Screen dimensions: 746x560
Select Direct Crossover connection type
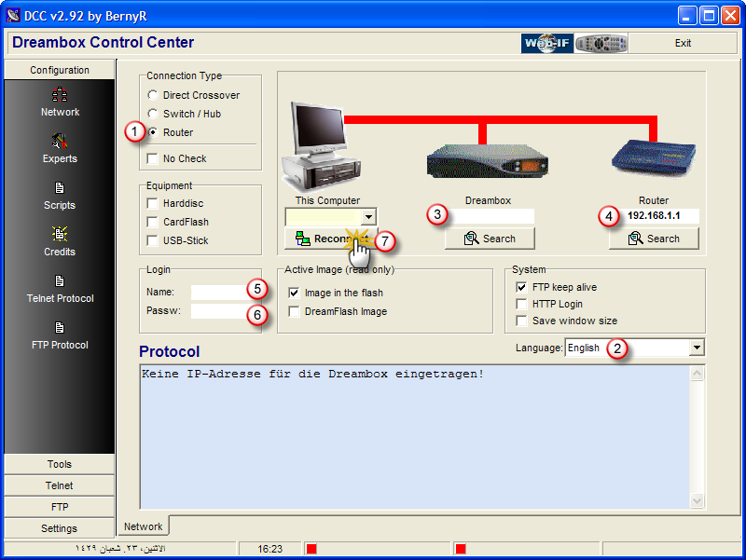click(153, 95)
